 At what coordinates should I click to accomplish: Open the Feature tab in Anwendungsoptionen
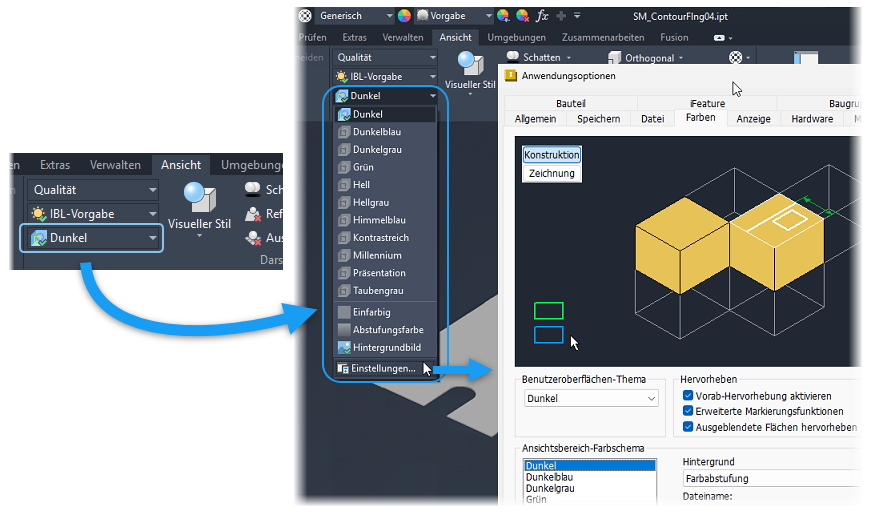pyautogui.click(x=707, y=103)
